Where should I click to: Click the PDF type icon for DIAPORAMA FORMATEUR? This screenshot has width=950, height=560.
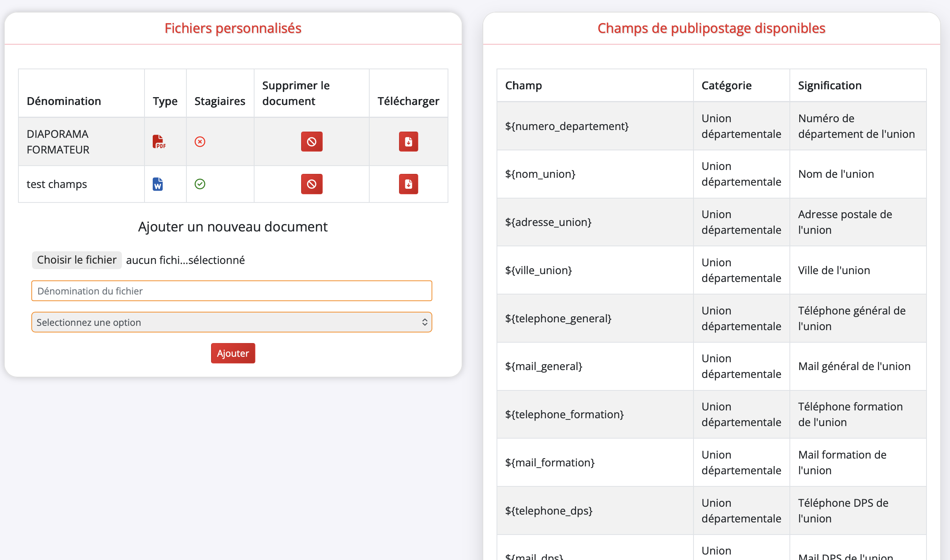coord(159,141)
